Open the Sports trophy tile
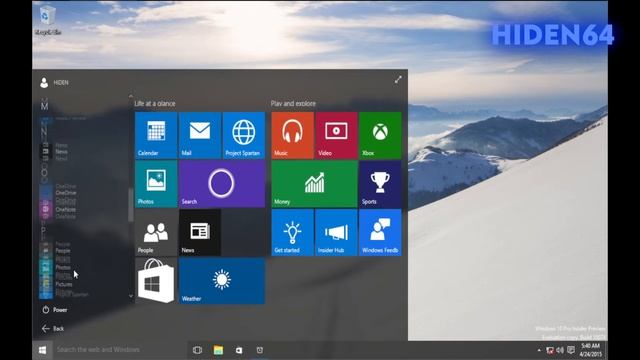 click(380, 184)
